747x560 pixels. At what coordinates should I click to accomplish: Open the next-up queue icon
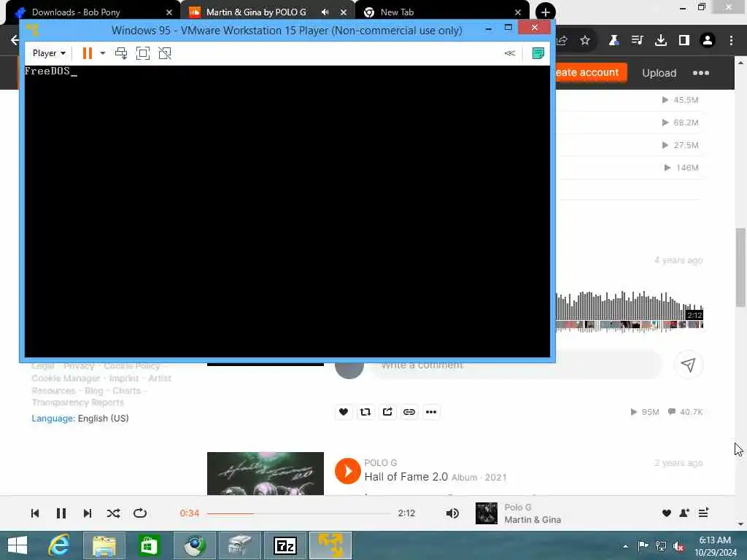coord(703,513)
